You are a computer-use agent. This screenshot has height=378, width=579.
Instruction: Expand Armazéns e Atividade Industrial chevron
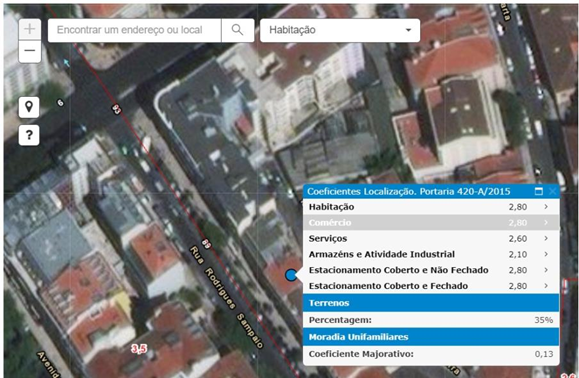click(x=546, y=254)
